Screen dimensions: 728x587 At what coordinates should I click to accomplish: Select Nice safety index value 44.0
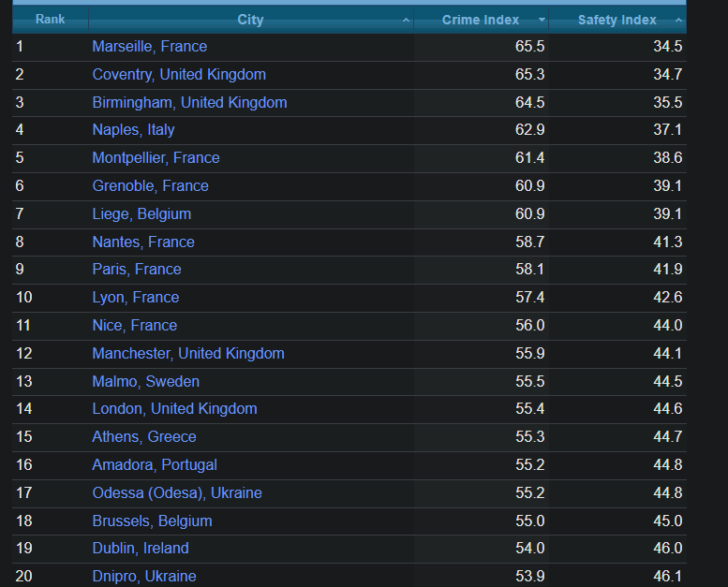coord(668,325)
